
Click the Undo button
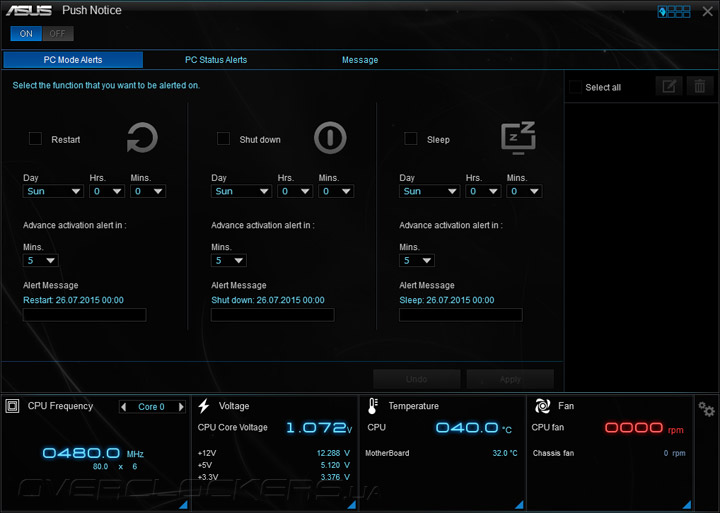[x=417, y=379]
